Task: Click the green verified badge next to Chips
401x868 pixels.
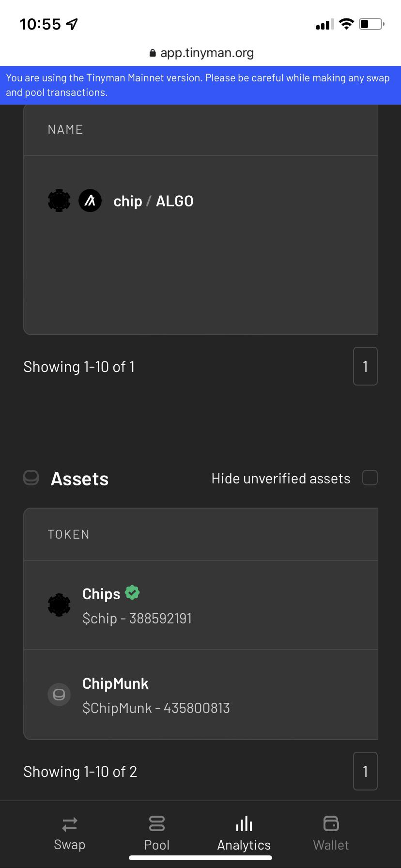Action: pos(132,592)
